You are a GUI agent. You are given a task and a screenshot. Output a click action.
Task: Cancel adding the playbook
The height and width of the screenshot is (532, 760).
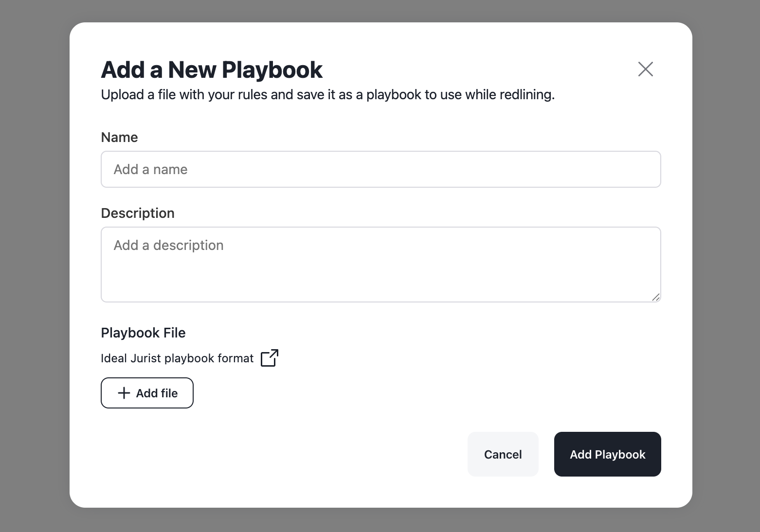[503, 454]
